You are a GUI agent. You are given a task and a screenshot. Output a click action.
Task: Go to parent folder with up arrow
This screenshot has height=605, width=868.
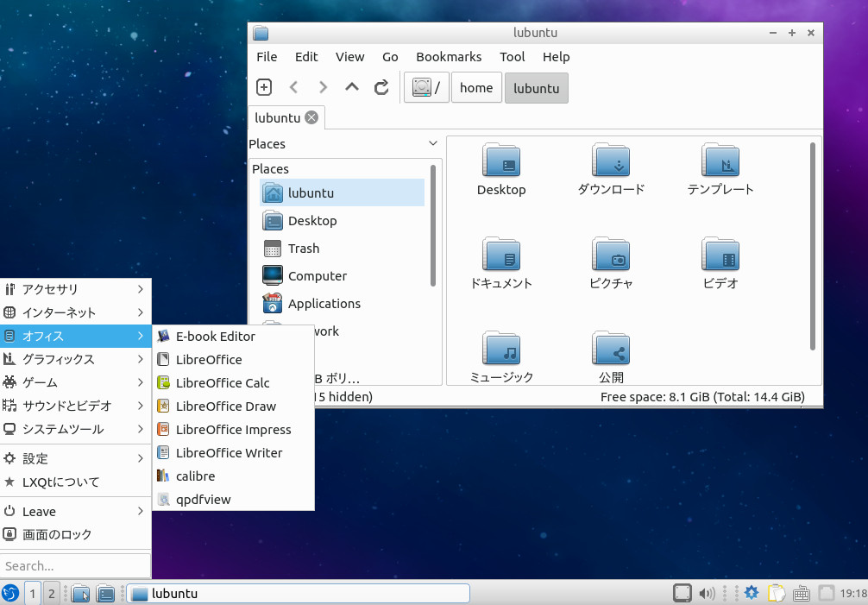click(351, 87)
